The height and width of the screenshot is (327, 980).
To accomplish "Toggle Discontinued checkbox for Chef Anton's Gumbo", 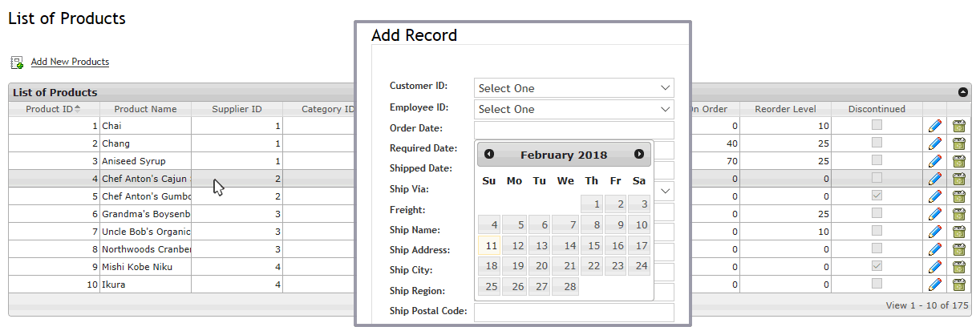I will click(x=877, y=196).
